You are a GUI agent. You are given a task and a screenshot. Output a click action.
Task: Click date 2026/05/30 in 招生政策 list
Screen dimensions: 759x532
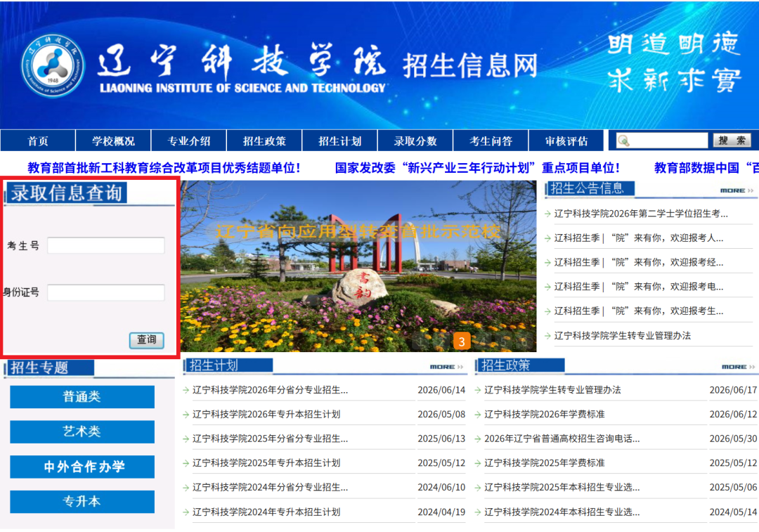point(733,439)
